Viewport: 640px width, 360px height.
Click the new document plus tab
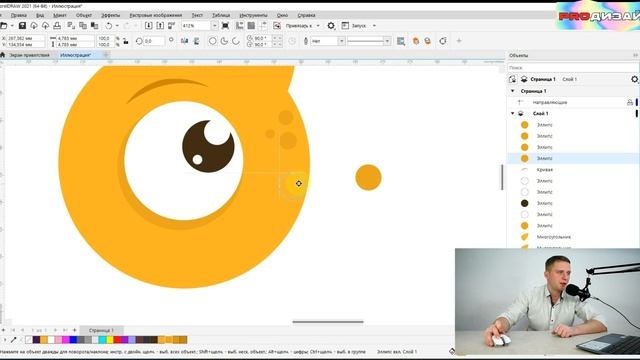106,55
